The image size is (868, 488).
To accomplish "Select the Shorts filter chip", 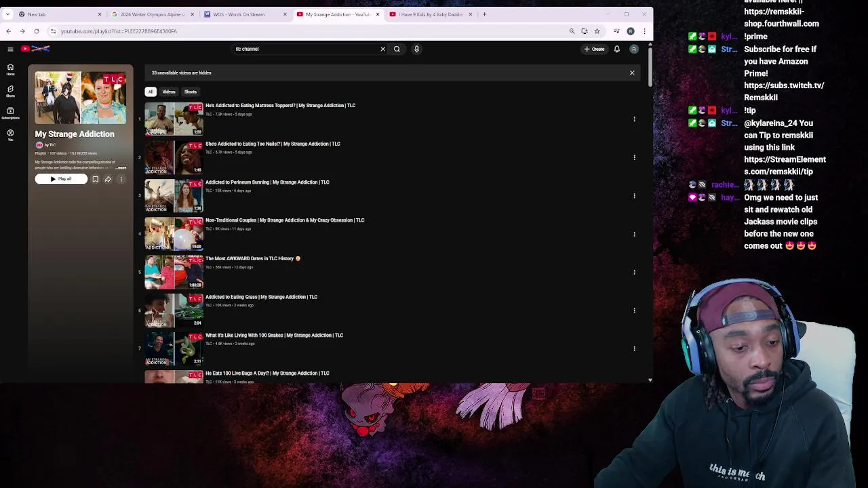I will [x=191, y=91].
